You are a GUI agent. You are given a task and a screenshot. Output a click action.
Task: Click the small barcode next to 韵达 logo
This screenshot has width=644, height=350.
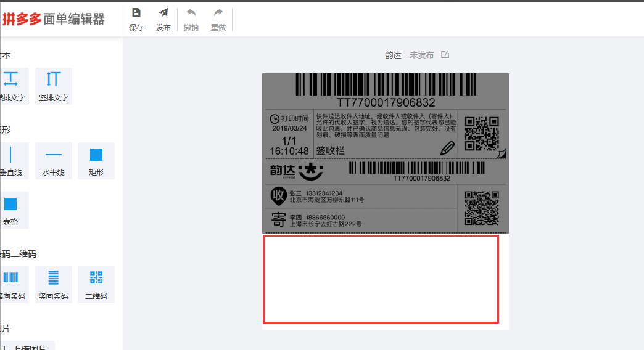pos(416,168)
